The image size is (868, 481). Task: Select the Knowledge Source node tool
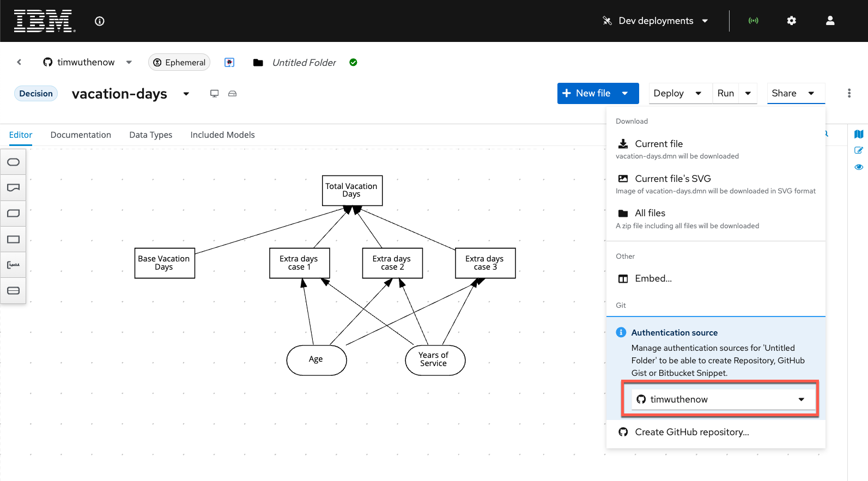[13, 187]
